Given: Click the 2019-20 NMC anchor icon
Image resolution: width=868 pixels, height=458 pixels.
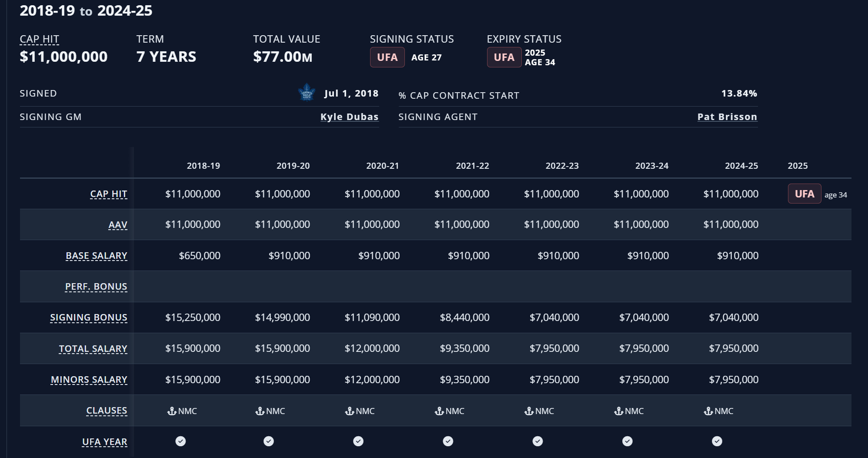Looking at the screenshot, I should (260, 411).
